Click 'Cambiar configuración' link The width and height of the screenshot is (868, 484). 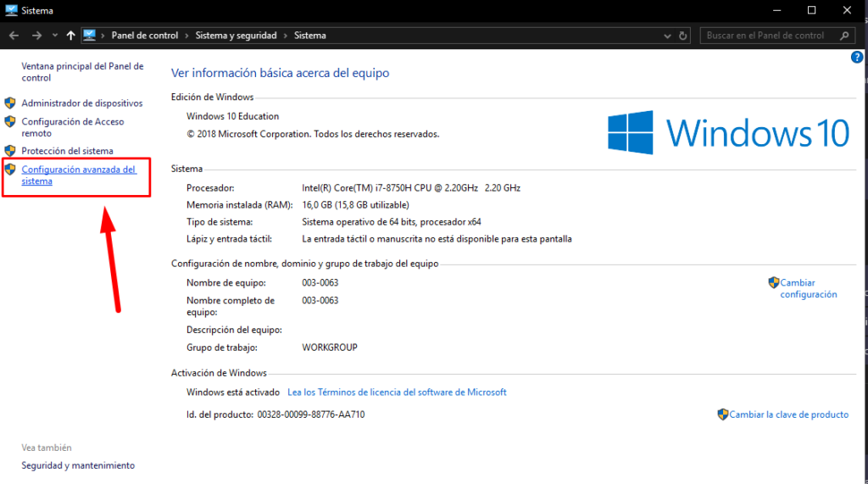tap(808, 288)
